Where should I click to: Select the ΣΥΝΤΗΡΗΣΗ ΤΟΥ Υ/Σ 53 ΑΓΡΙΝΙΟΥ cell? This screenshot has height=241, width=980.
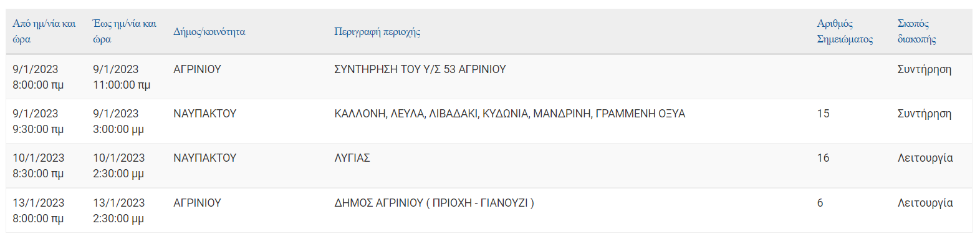coord(420,69)
